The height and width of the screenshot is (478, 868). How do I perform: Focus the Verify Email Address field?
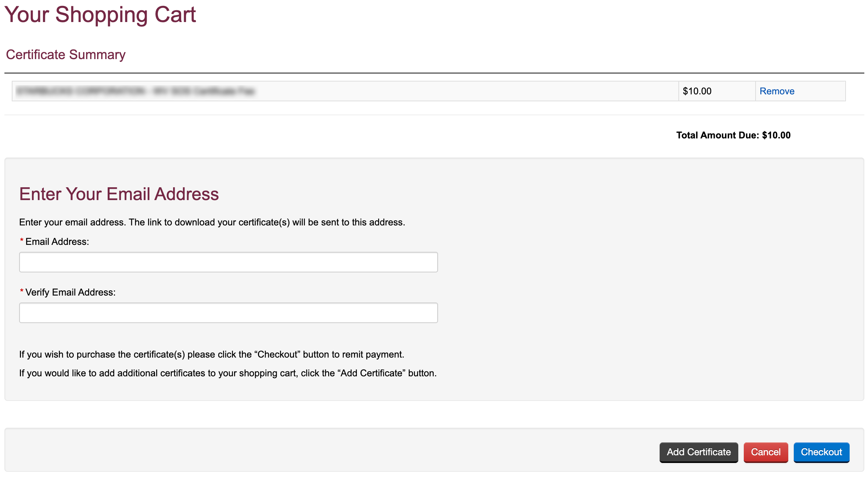click(x=228, y=313)
